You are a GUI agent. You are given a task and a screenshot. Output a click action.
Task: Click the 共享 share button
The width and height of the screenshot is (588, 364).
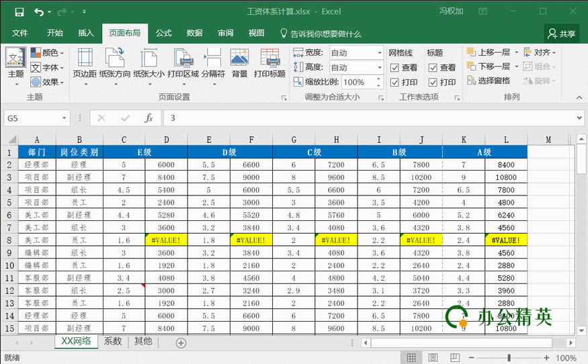point(561,34)
